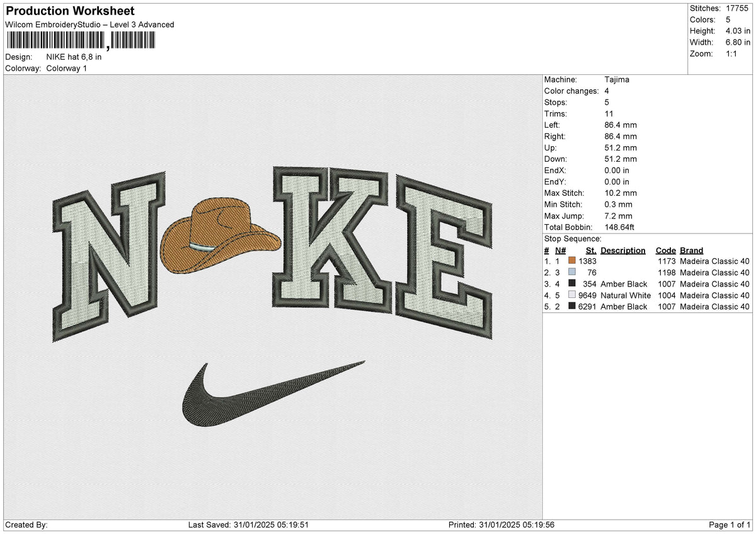Click the 'N#' column header
The width and height of the screenshot is (756, 534).
pos(561,250)
